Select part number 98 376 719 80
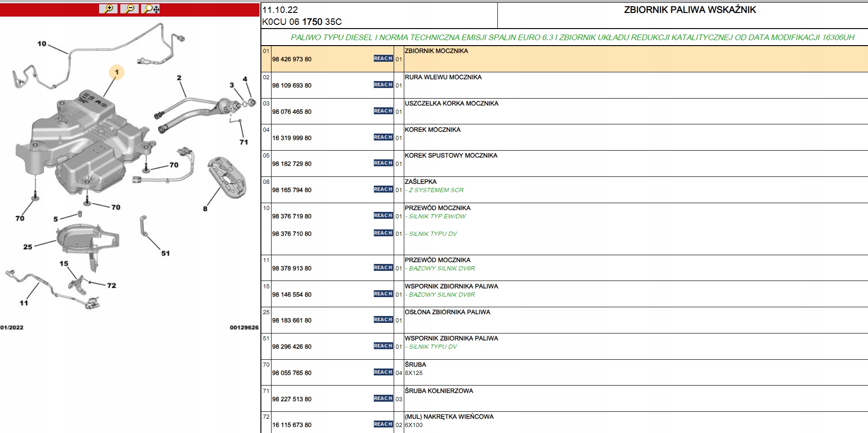The image size is (868, 433). tap(292, 216)
